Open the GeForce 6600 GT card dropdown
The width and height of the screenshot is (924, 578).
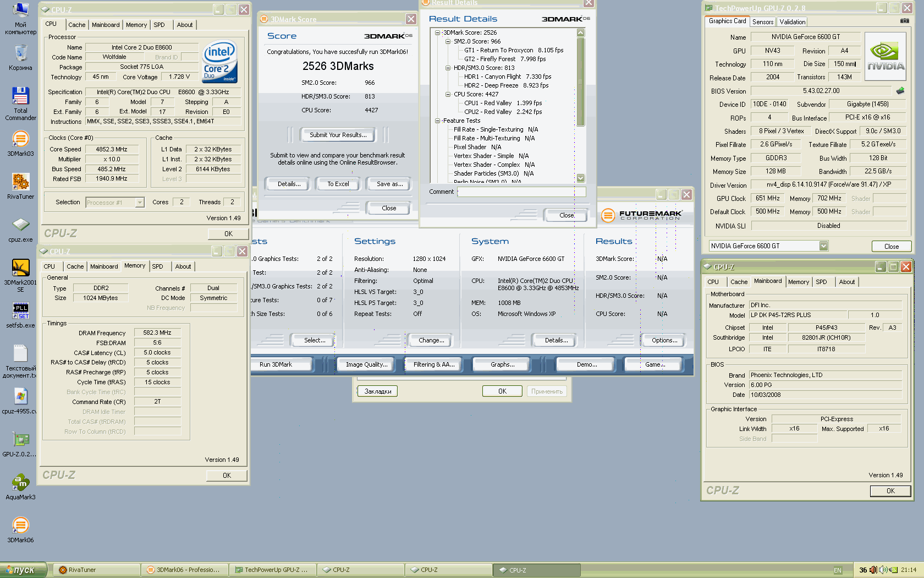coord(823,246)
